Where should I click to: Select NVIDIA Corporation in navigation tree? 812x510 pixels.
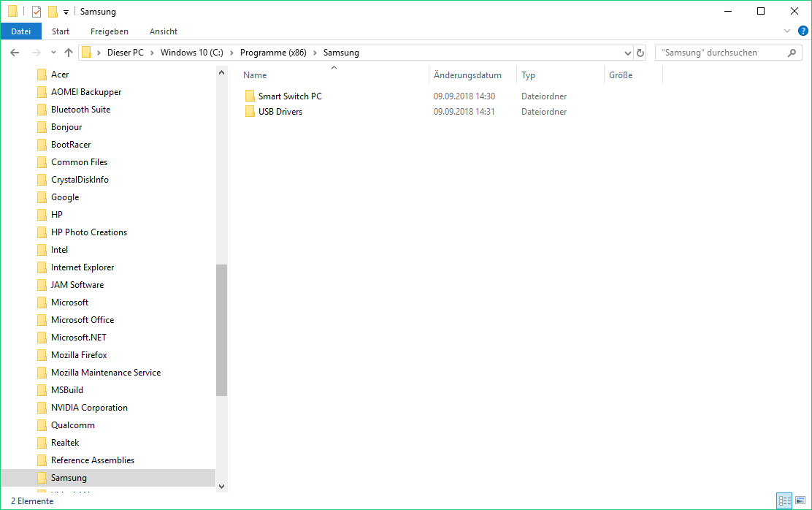click(89, 408)
